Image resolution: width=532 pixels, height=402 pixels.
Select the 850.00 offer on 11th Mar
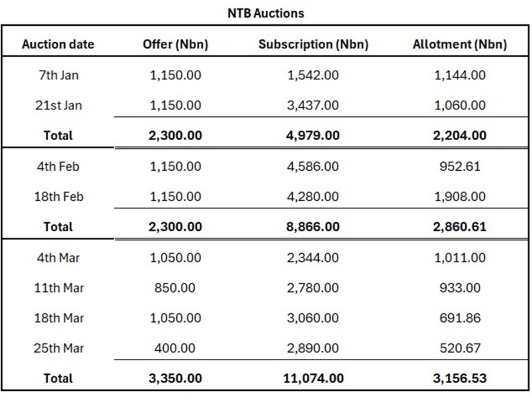click(176, 288)
